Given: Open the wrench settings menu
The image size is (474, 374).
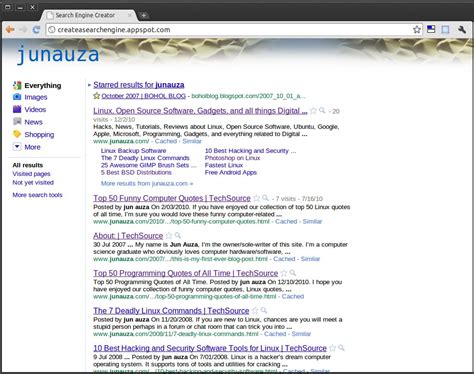Looking at the screenshot, I should tap(462, 30).
